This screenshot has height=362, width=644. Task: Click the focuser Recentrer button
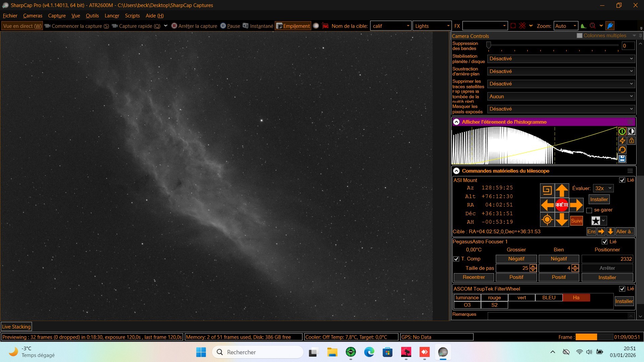pyautogui.click(x=474, y=277)
